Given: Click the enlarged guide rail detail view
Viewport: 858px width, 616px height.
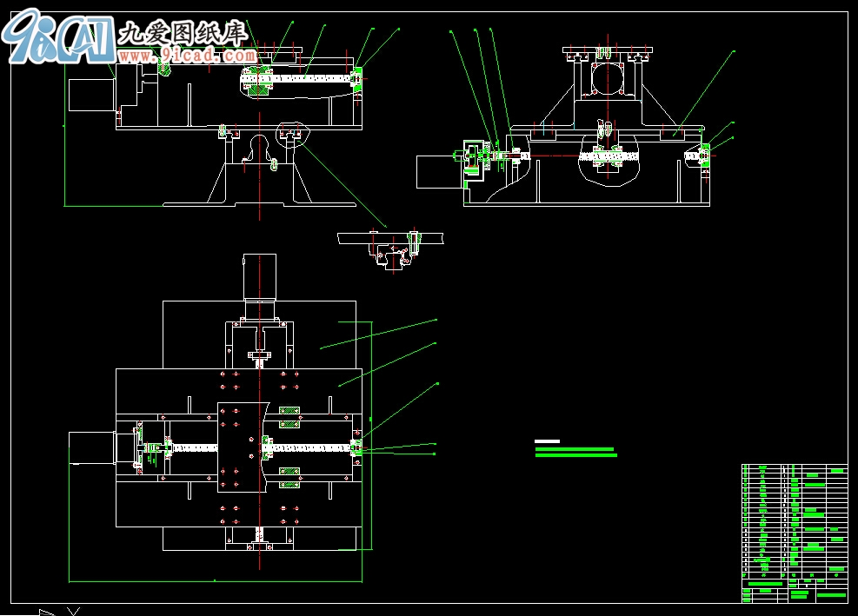Looking at the screenshot, I should click(392, 247).
